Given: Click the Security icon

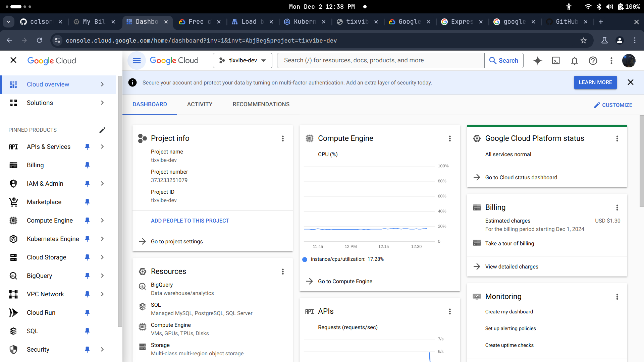Looking at the screenshot, I should [x=13, y=349].
